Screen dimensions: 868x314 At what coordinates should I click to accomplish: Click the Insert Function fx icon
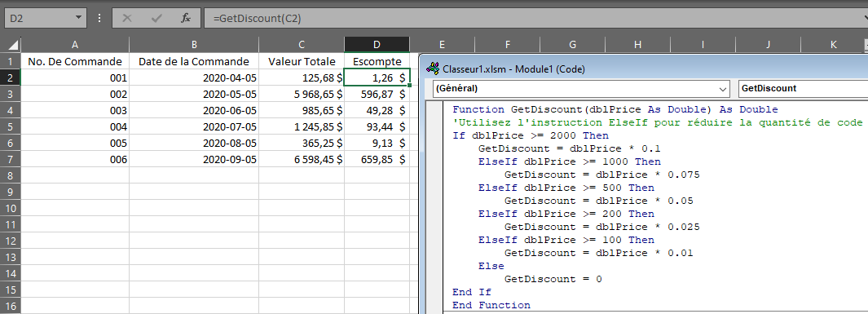point(186,18)
